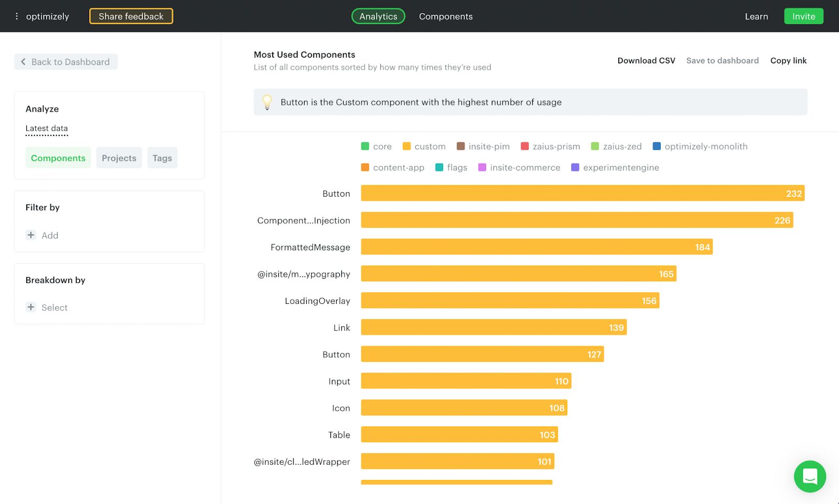Toggle the custom legend series
Screen dimensions: 839x504
tap(424, 147)
